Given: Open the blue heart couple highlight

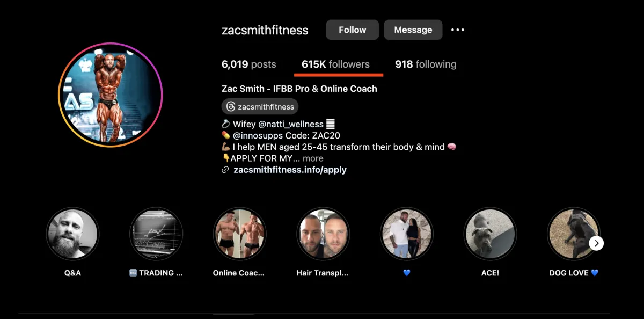Looking at the screenshot, I should tap(406, 234).
